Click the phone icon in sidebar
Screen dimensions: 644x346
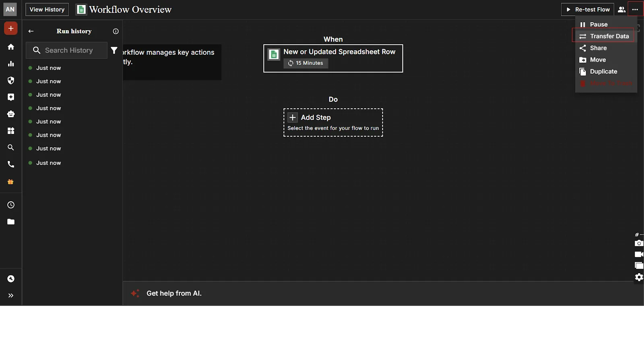click(11, 165)
